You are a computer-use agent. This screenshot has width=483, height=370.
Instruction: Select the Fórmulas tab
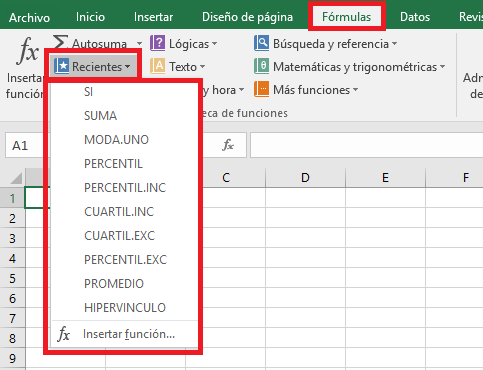pos(346,17)
